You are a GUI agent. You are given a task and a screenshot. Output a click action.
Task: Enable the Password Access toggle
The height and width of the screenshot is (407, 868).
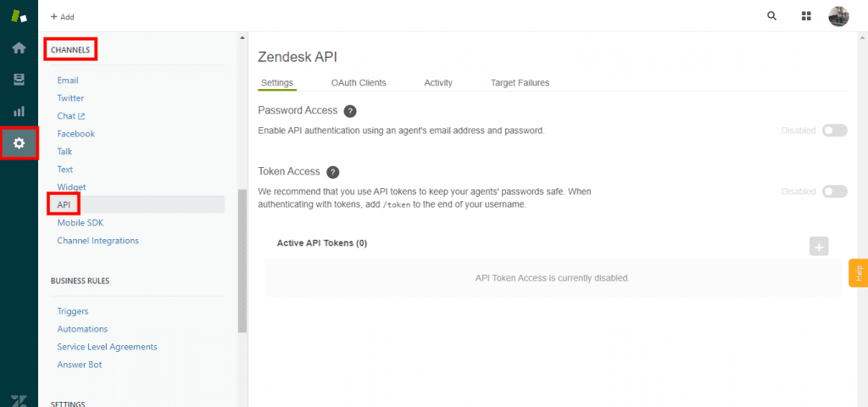(835, 131)
